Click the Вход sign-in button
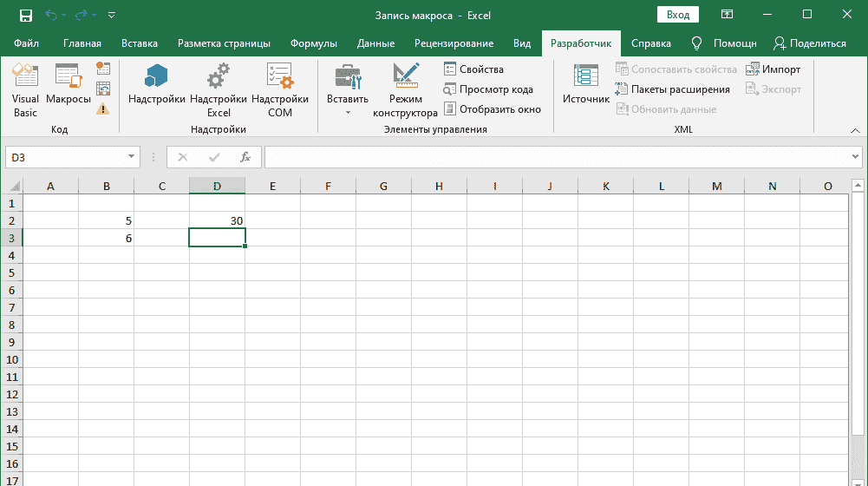Image resolution: width=868 pixels, height=486 pixels. click(x=678, y=15)
